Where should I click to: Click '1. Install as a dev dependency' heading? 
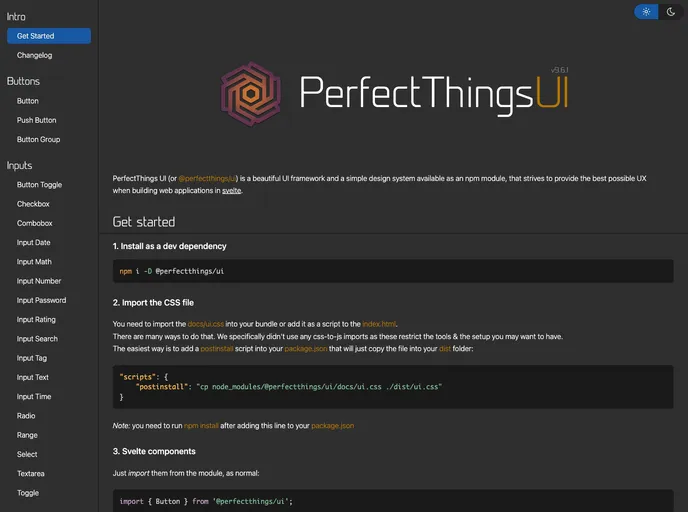click(x=169, y=247)
